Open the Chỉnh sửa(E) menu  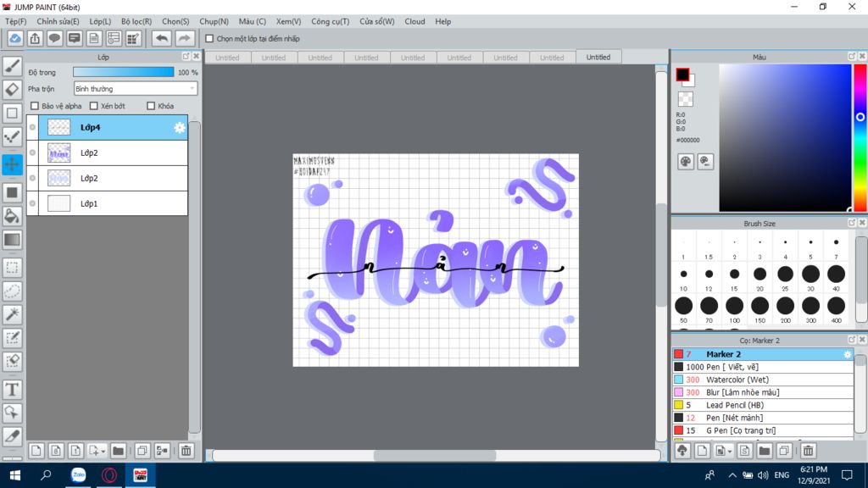[x=58, y=21]
